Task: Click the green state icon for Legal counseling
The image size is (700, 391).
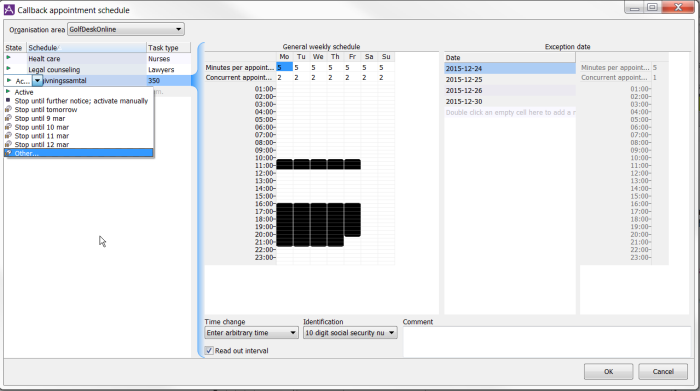Action: point(8,68)
